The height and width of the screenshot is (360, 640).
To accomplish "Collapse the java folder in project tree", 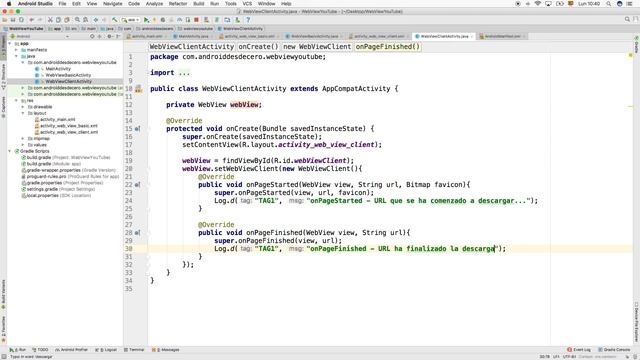I will pos(17,56).
